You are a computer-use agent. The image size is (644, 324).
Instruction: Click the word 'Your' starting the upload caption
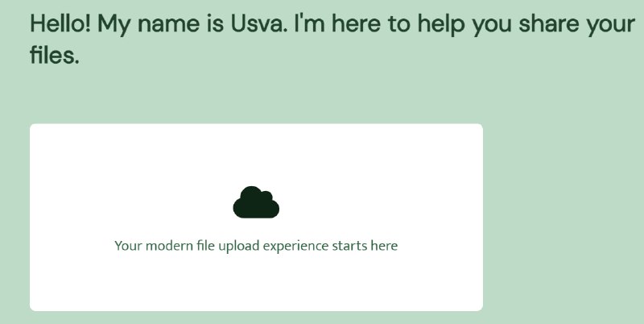pos(128,246)
